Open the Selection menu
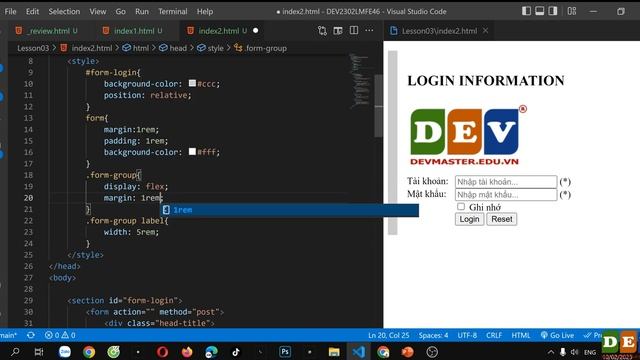Image resolution: width=640 pixels, height=360 pixels. click(64, 11)
